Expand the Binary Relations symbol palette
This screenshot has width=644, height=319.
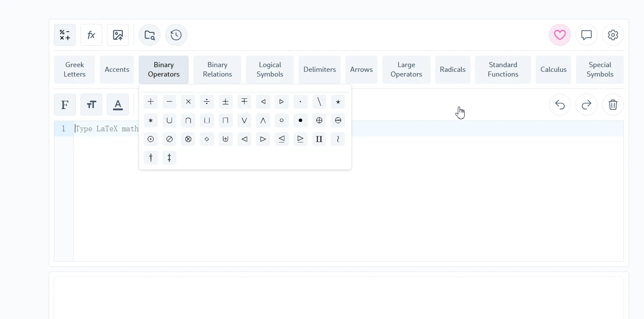pyautogui.click(x=217, y=70)
